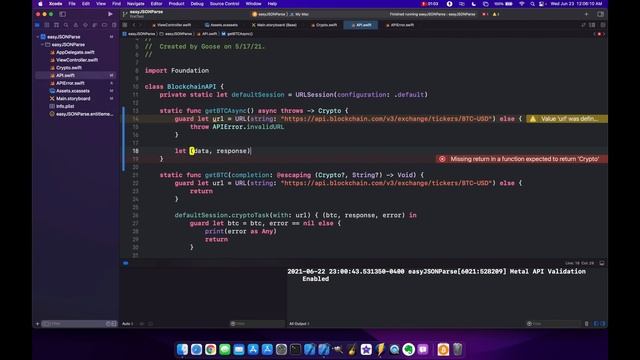Toggle the inspector panel on the right
The image size is (640, 360).
pyautogui.click(x=600, y=14)
